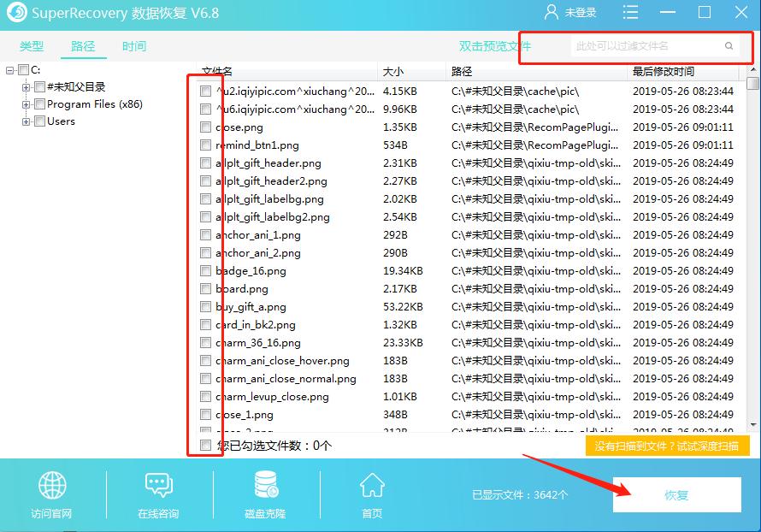Viewport: 761px width, 532px height.
Task: Open the title bar list menu icon
Action: pos(630,12)
